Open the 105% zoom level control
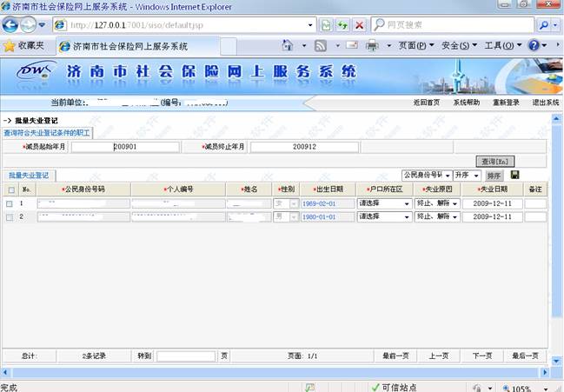Screen dimensions: 564x392 525,388
